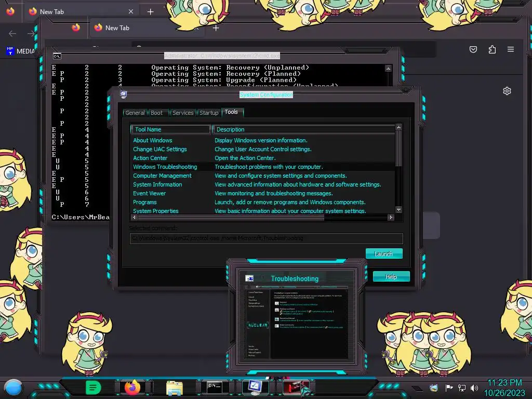This screenshot has height=399, width=532.
Task: Open New Tab personalize gear icon
Action: point(507,91)
